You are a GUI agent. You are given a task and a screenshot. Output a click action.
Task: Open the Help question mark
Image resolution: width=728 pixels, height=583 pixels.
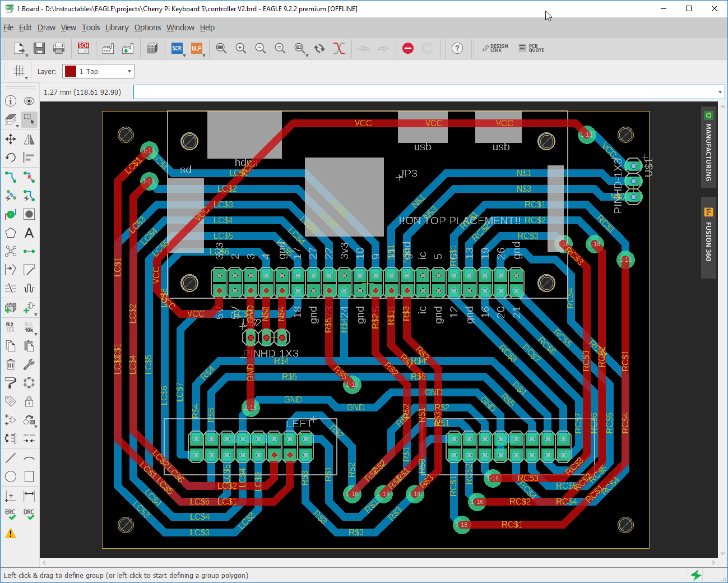457,48
